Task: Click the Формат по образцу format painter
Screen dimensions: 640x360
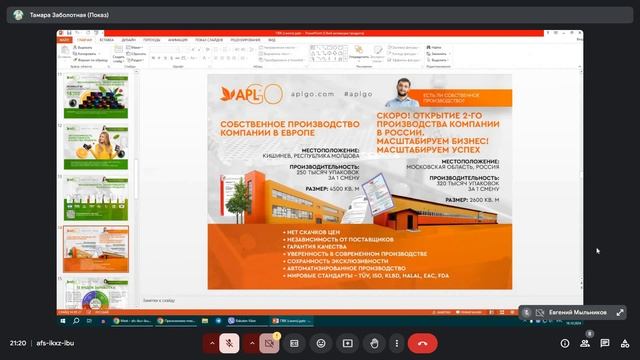Action: pyautogui.click(x=91, y=60)
